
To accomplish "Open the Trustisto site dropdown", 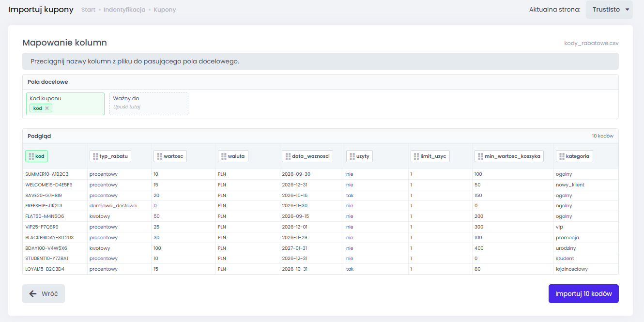I will [x=609, y=10].
